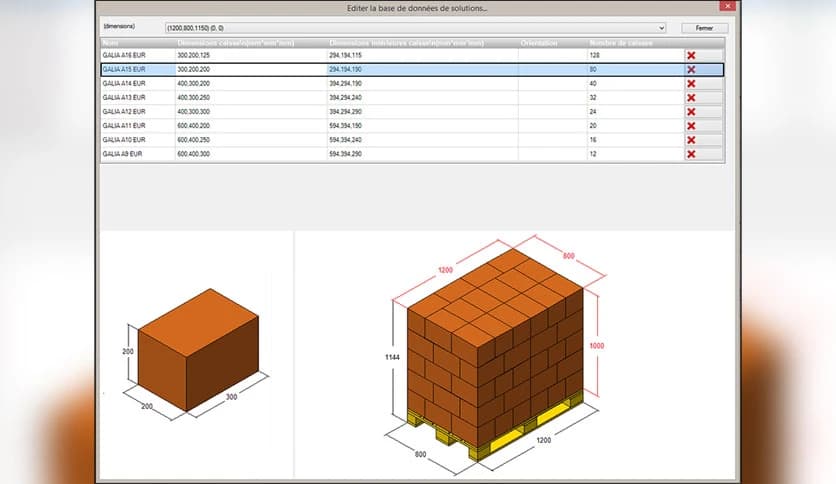This screenshot has width=836, height=484.
Task: Click the Nom column header
Action: click(x=138, y=43)
